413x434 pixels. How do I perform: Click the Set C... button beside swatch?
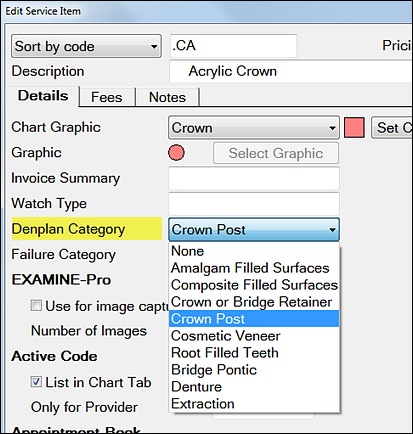pos(392,127)
